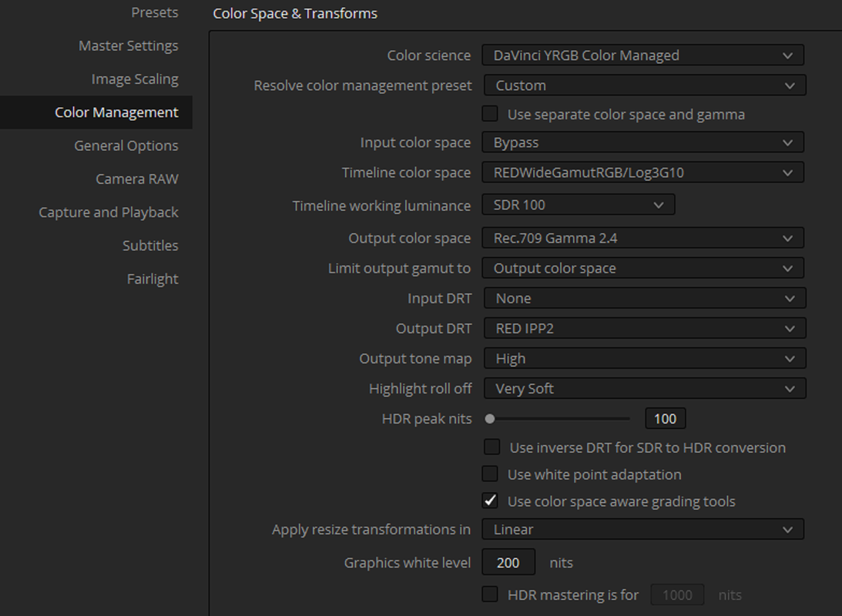This screenshot has width=842, height=616.
Task: Enable Use separate color space and gamma
Action: coord(490,114)
